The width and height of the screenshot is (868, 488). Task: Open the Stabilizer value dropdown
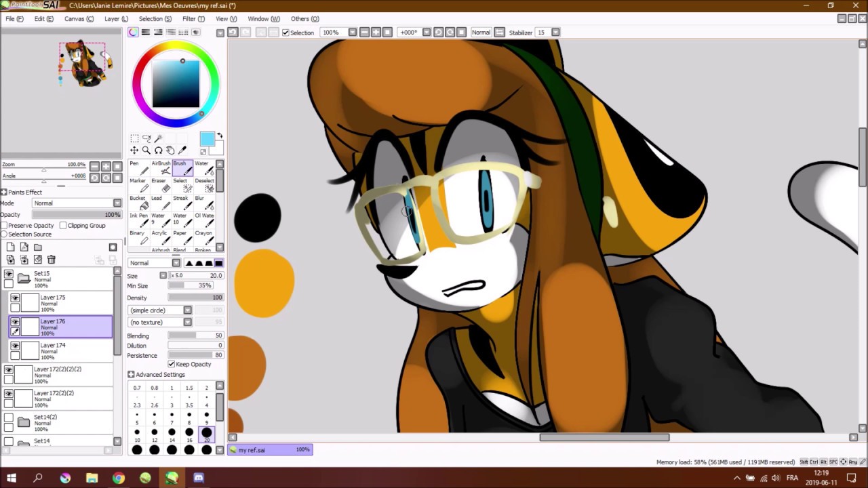pos(555,33)
